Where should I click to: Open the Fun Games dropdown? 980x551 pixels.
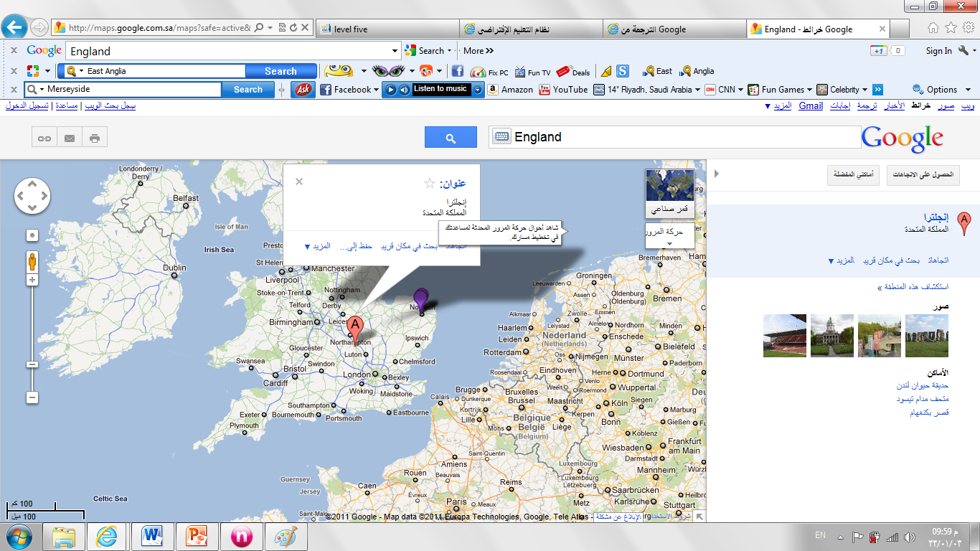(x=809, y=90)
